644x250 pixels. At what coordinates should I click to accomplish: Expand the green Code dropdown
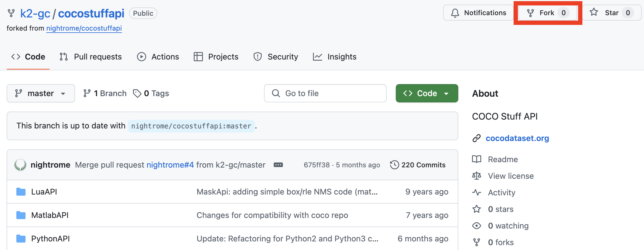click(x=427, y=93)
